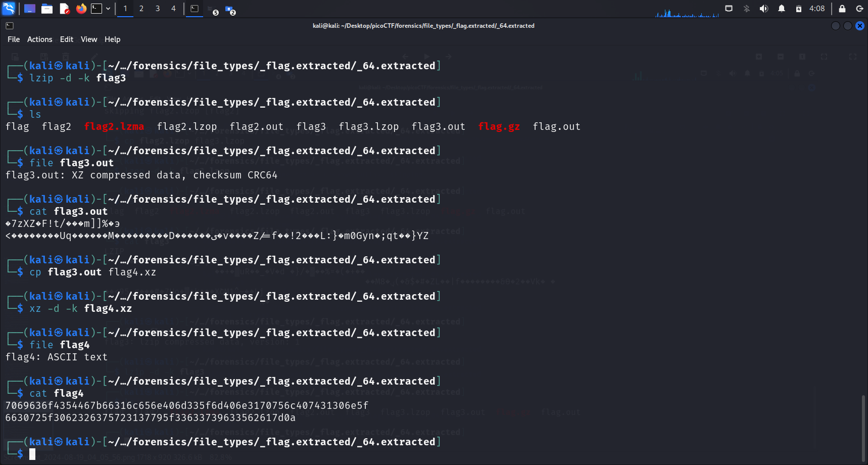868x465 pixels.
Task: Switch to workspace 3
Action: click(x=158, y=9)
